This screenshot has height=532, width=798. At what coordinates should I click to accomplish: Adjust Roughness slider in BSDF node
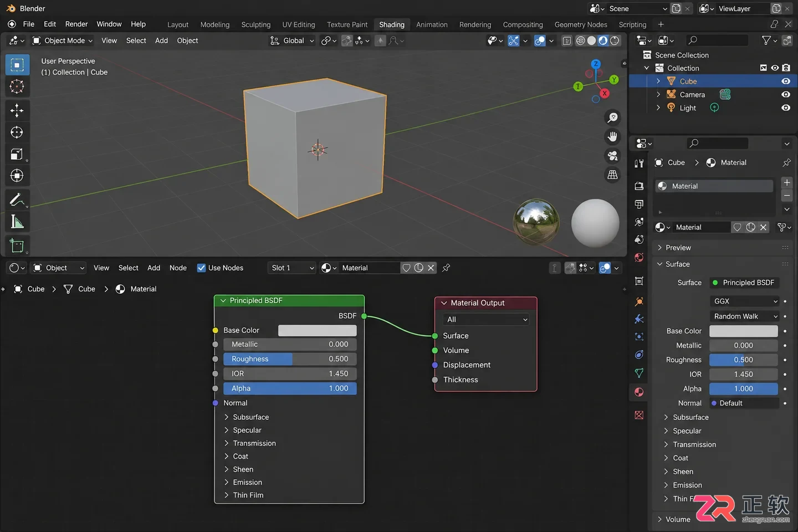point(290,359)
